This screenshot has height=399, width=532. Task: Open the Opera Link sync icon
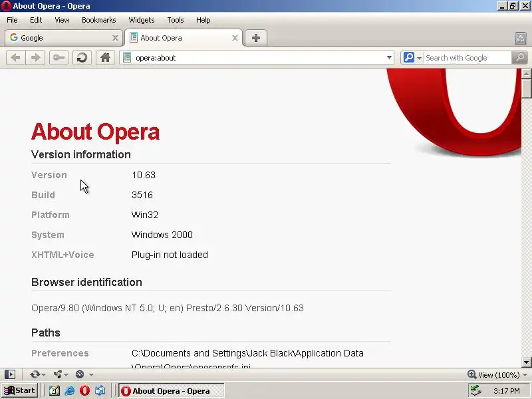[37, 374]
